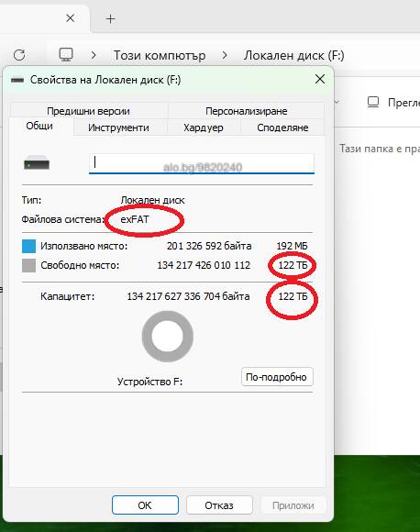Click into the drive label text field

click(x=202, y=163)
